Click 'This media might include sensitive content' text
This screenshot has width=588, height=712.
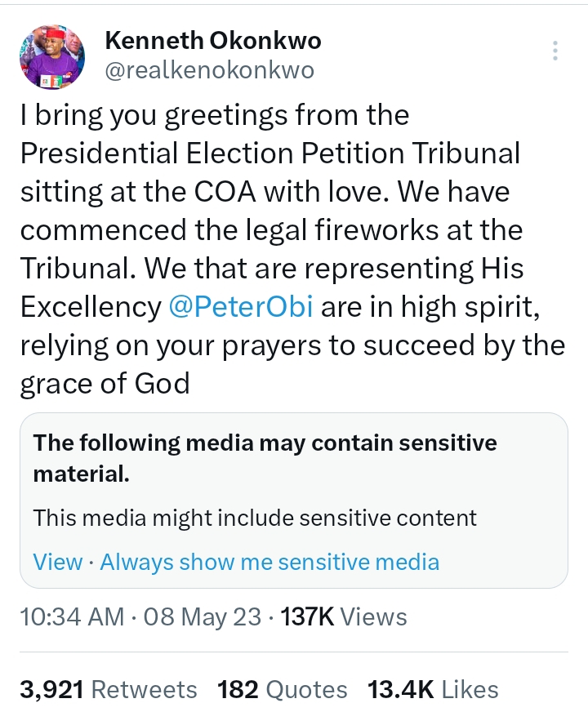coord(255,518)
